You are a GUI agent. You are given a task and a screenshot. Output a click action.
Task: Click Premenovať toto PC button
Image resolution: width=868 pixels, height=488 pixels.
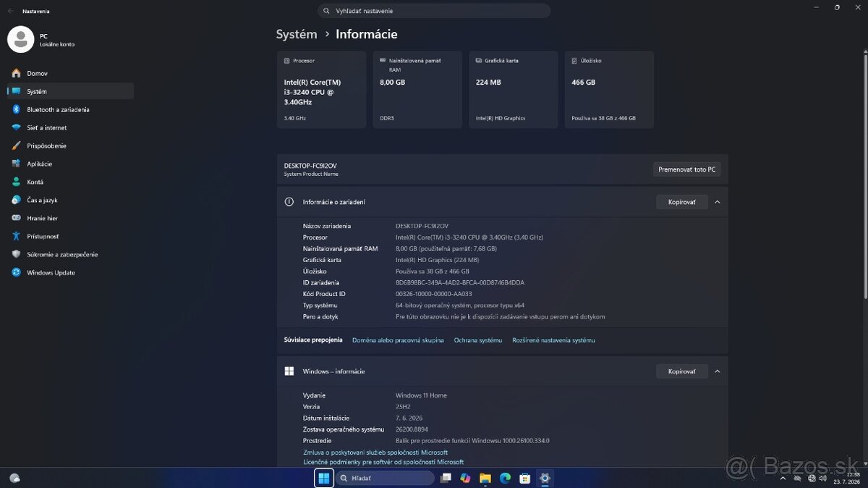[686, 169]
